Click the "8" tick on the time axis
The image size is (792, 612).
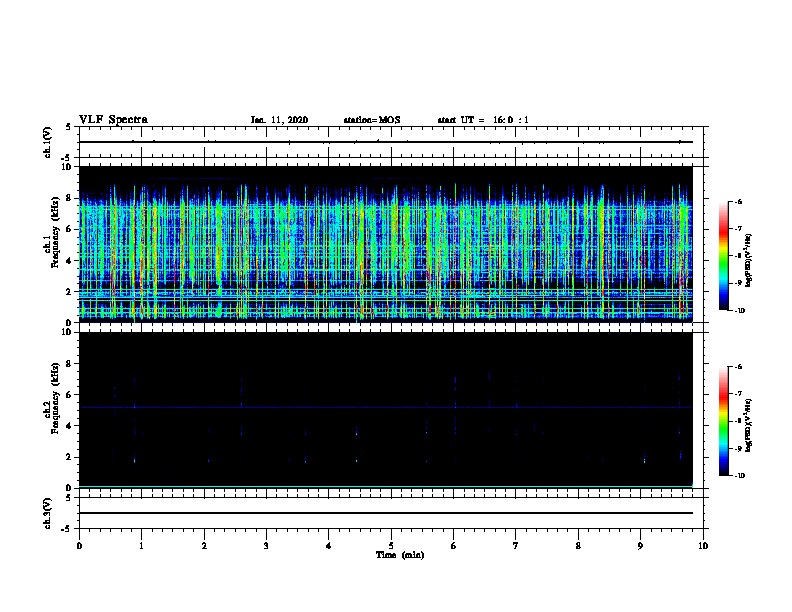578,546
